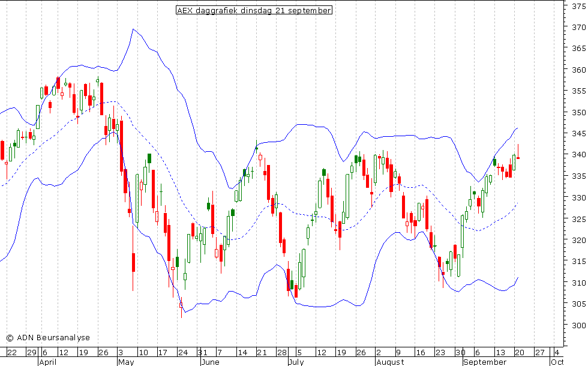Click the 305 price axis value
This screenshot has width=588, height=366.
click(x=578, y=304)
